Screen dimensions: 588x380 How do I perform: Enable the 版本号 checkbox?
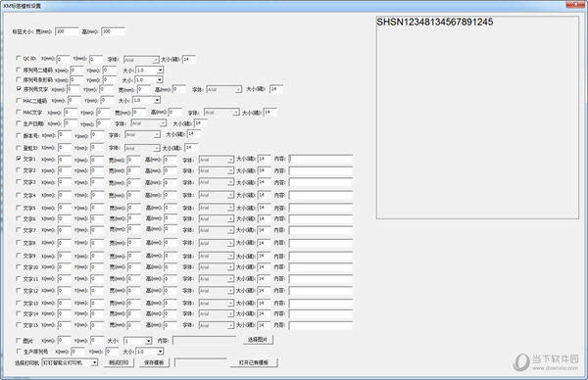pyautogui.click(x=18, y=135)
